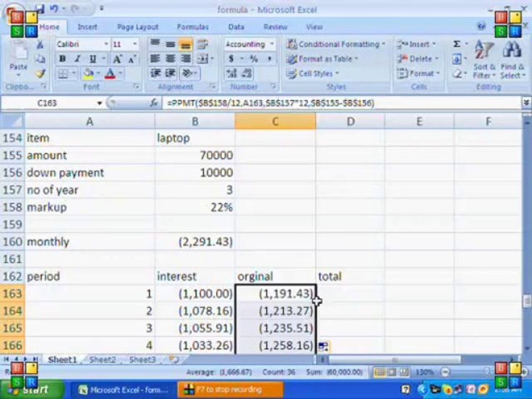
Task: Apply the red Font Color
Action: [x=110, y=73]
